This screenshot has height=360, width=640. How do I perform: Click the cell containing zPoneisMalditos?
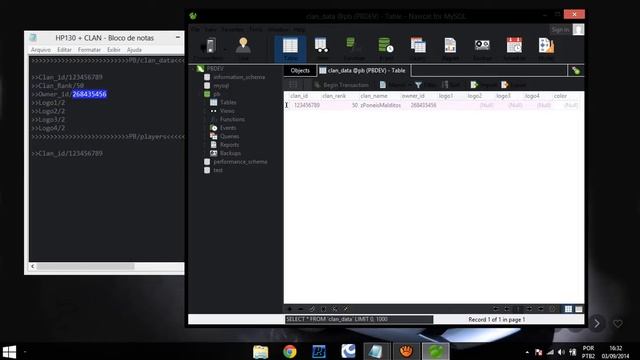coord(380,105)
